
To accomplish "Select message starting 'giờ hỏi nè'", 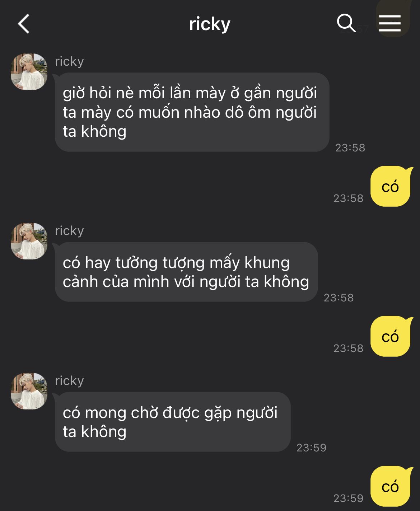I will click(x=192, y=112).
